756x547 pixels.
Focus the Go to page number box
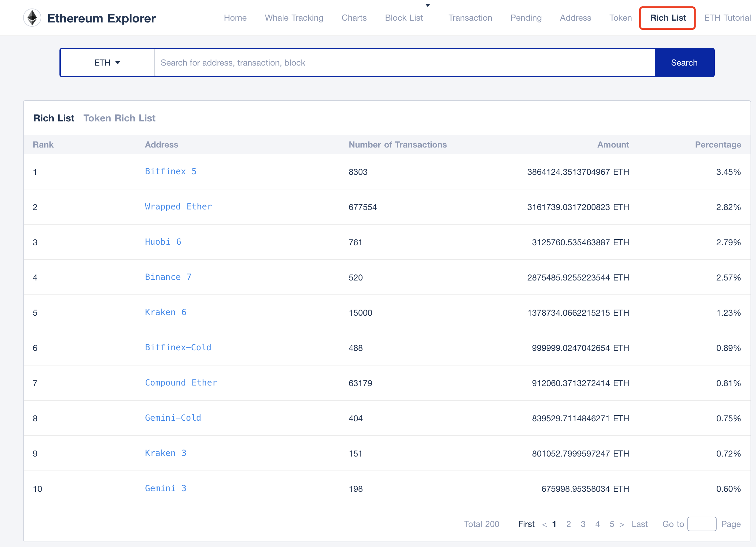click(x=702, y=524)
